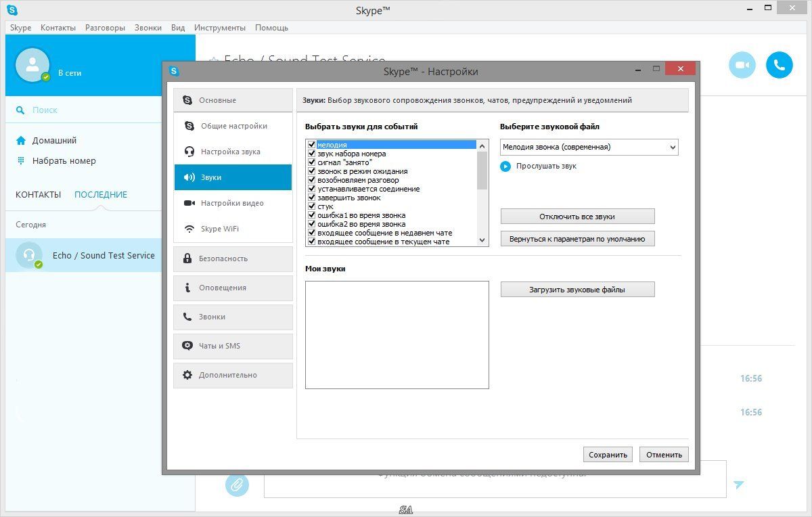
Task: Uncheck the "мелодия" sound checkbox
Action: 312,145
